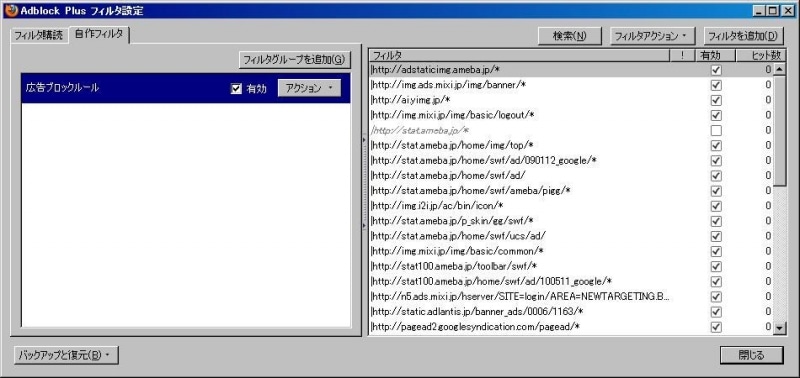Select the 広告ブロックルール filter group
This screenshot has height=378, width=800.
tap(186, 88)
